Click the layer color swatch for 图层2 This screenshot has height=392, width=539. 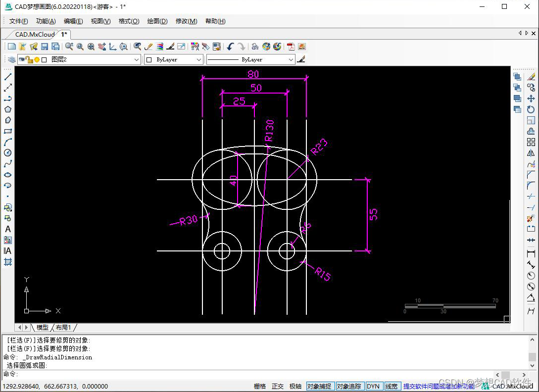coord(44,60)
